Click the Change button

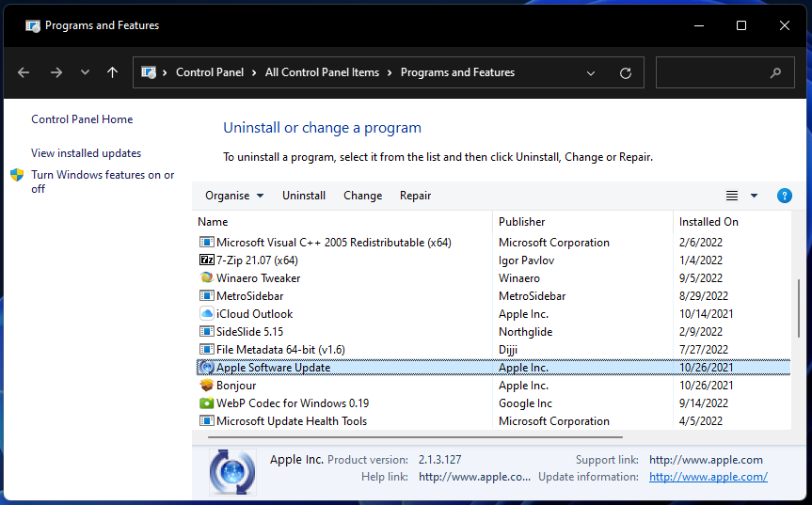tap(363, 196)
